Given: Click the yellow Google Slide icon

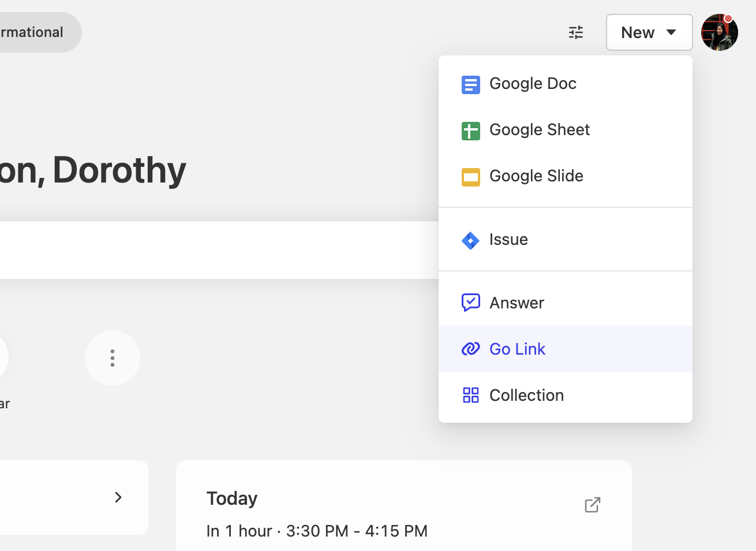Looking at the screenshot, I should click(470, 177).
